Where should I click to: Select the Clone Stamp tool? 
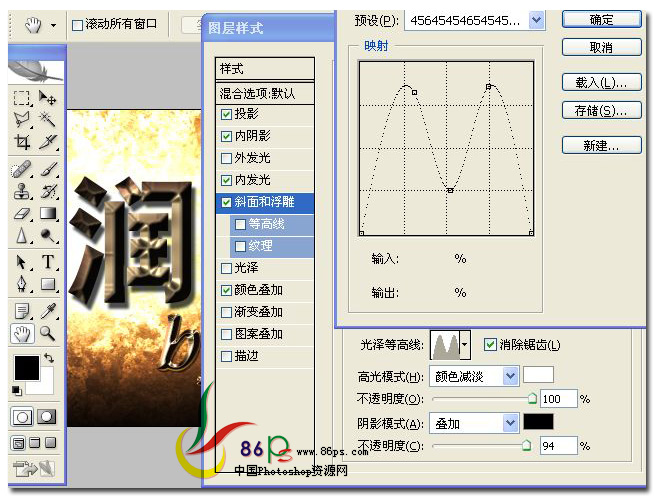21,191
